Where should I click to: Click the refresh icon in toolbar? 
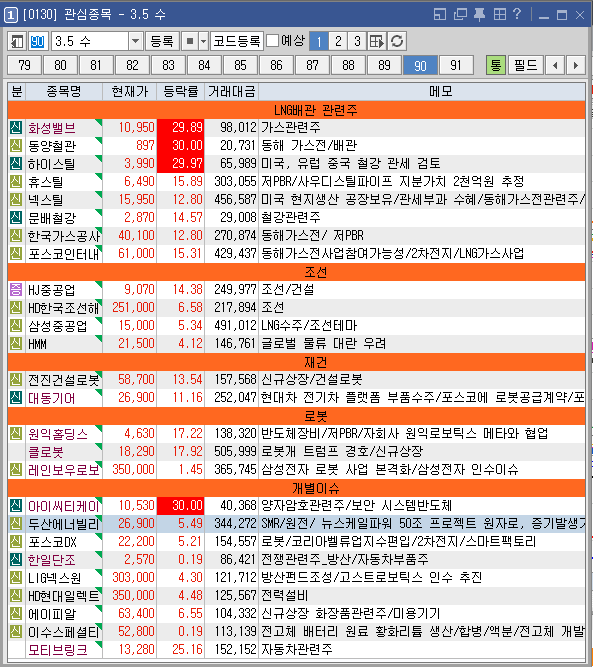397,41
